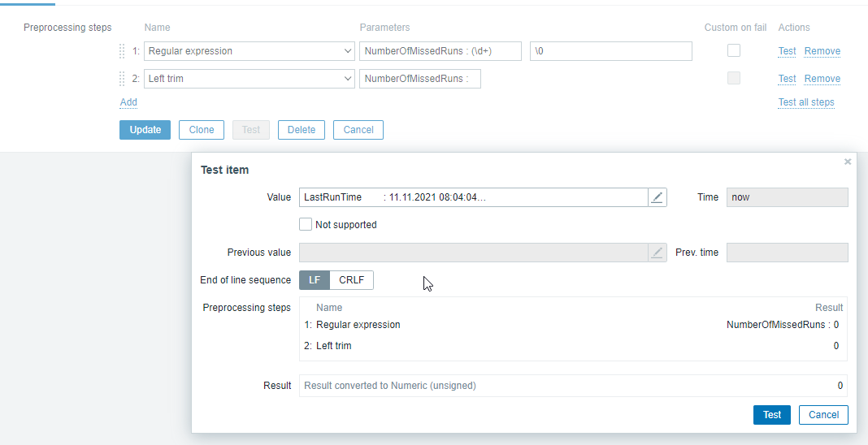Click pencil edit icon beside Value field
Viewport: 868px width, 445px height.
[658, 197]
